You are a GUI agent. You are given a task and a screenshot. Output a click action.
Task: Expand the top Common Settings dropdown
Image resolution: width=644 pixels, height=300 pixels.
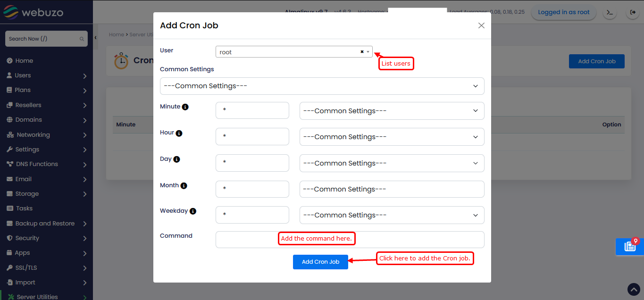[322, 86]
